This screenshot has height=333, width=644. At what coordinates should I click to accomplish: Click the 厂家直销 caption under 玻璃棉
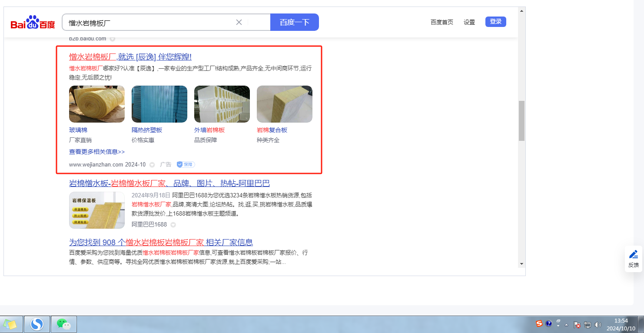[80, 140]
